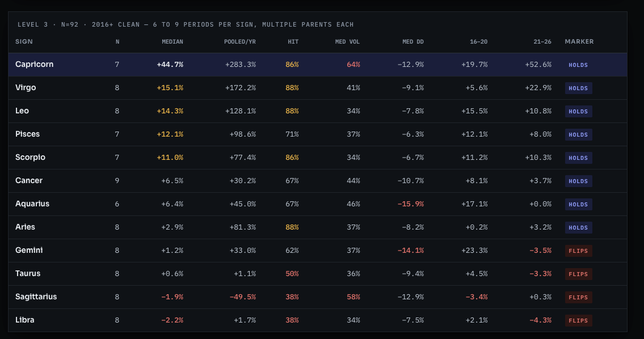Click FLIPS badge in Sagittarius row
This screenshot has height=339, width=644.
coord(578,297)
